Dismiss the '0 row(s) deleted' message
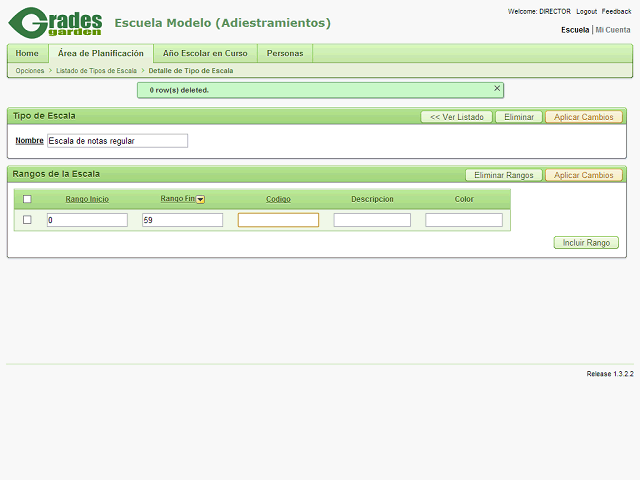Screen dimensions: 640x480 coord(497,88)
